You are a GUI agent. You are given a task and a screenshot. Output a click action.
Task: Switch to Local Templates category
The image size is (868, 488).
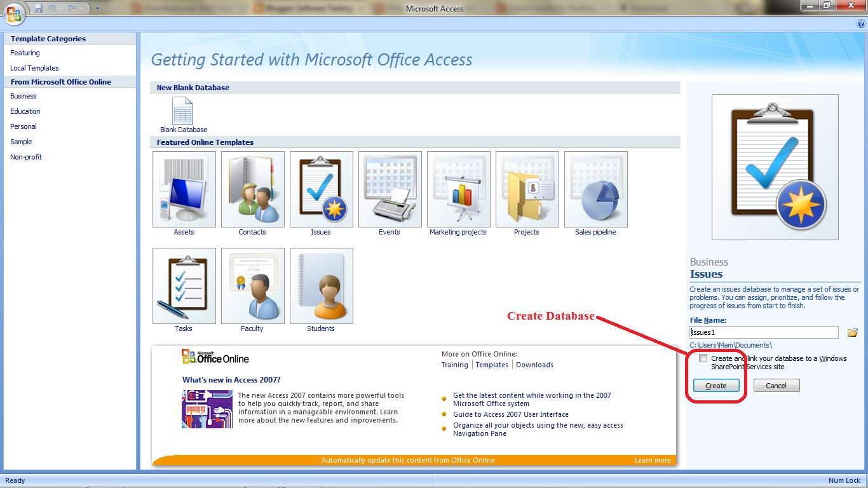pos(34,67)
